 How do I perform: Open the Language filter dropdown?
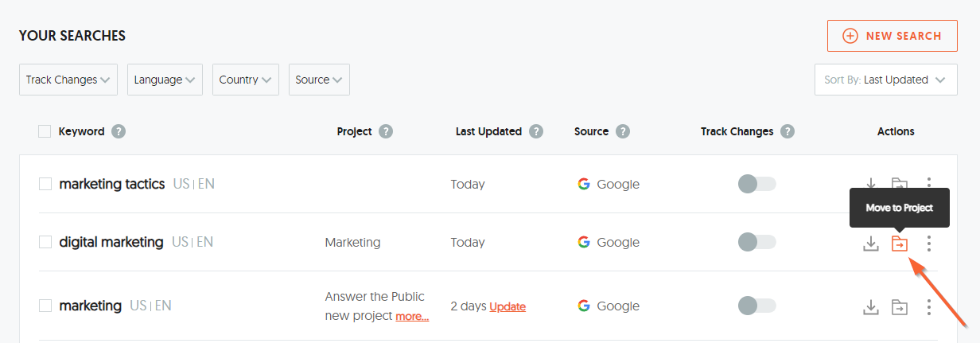pyautogui.click(x=165, y=80)
